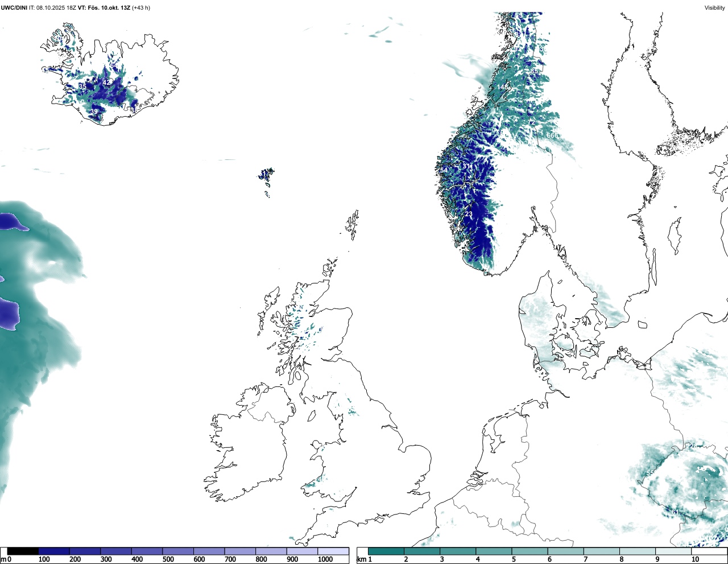Viewport: 728px width, 564px height.
Task: Click the "Fös. 10.okt. 13Z" valid time text
Action: [108, 8]
